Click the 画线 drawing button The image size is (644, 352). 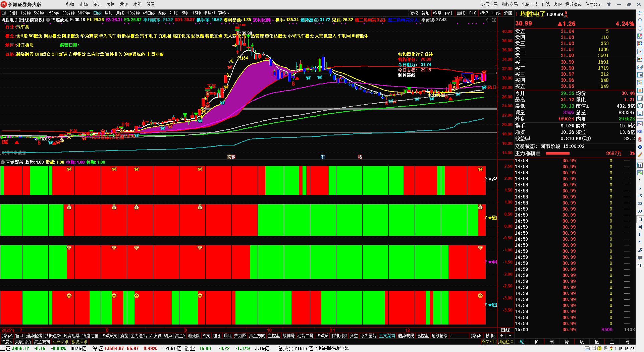461,13
